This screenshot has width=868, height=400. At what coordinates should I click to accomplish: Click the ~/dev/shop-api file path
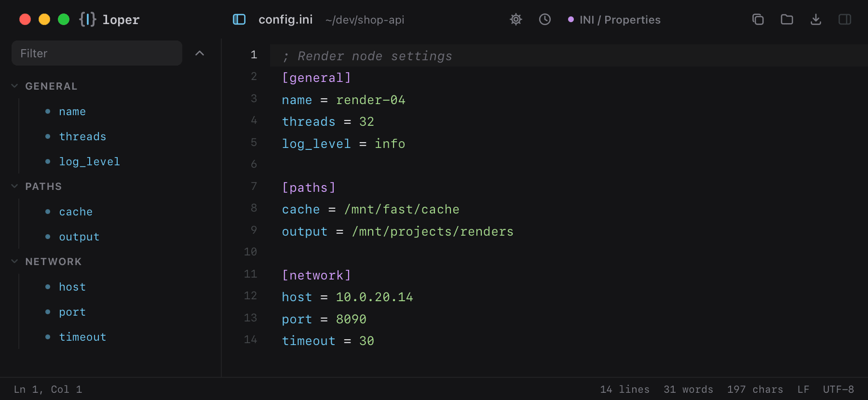(365, 20)
